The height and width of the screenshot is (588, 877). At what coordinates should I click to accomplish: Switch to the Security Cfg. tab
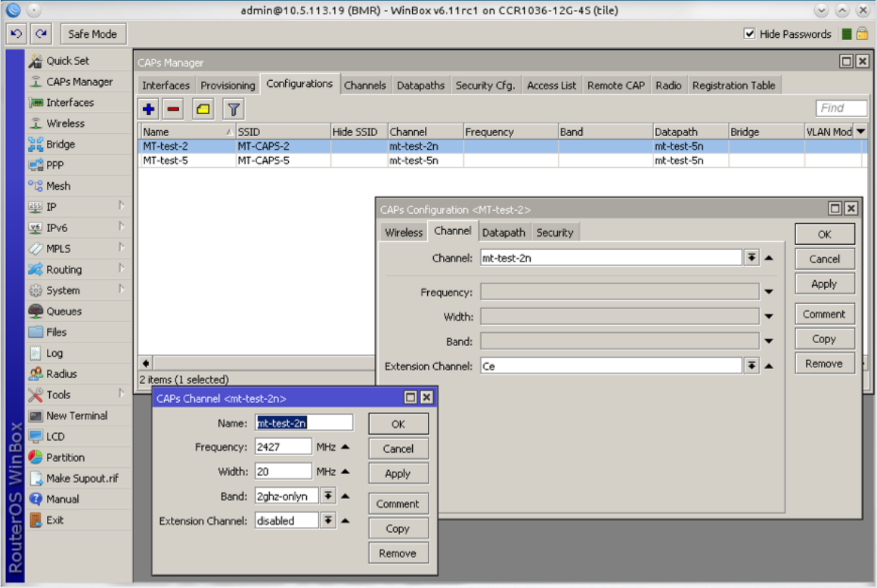click(x=485, y=85)
